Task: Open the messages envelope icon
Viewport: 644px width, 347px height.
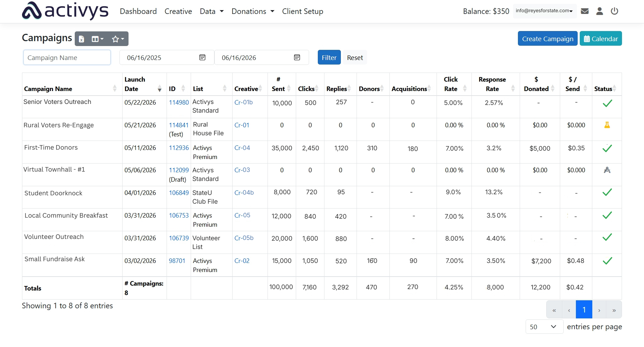Action: coord(585,11)
